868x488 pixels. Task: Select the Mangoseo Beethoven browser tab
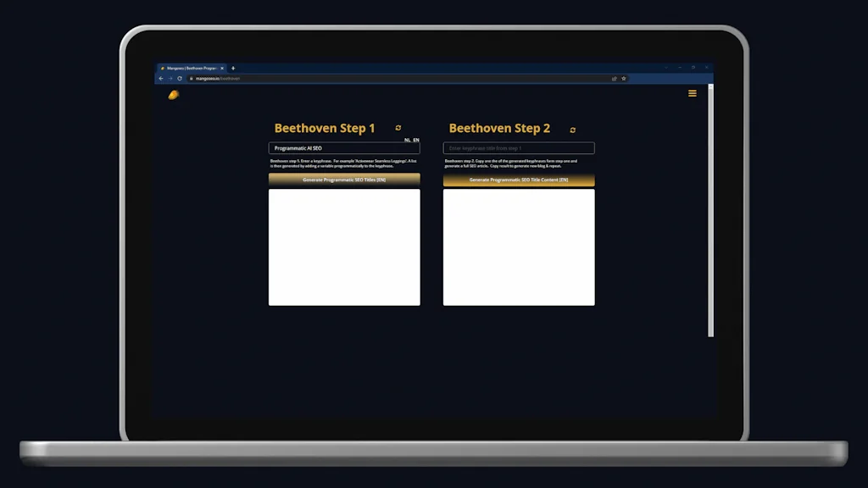point(186,68)
